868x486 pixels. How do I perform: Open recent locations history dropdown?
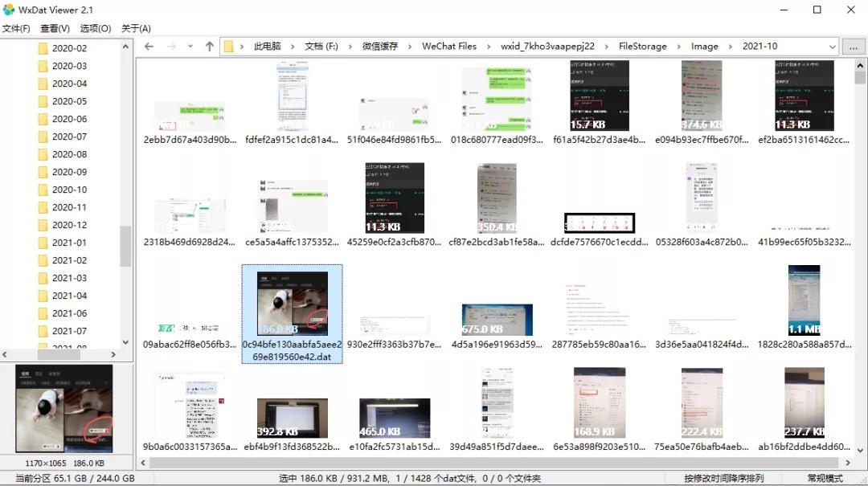pyautogui.click(x=190, y=47)
